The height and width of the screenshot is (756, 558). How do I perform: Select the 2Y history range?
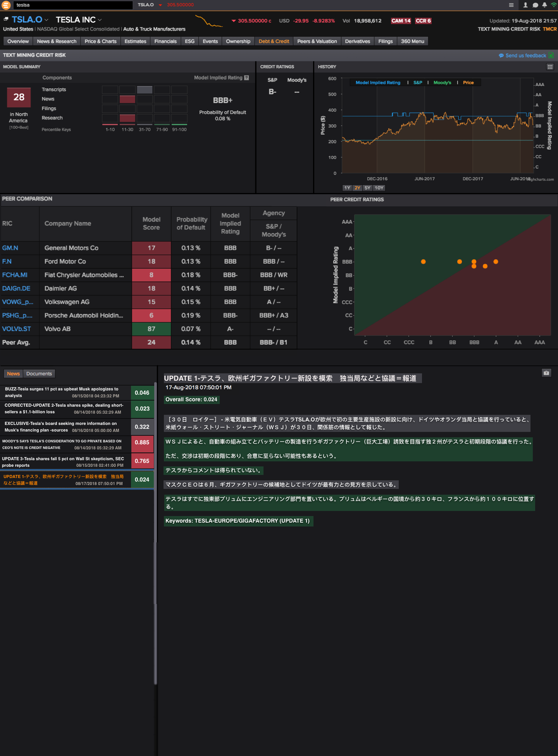click(x=357, y=188)
